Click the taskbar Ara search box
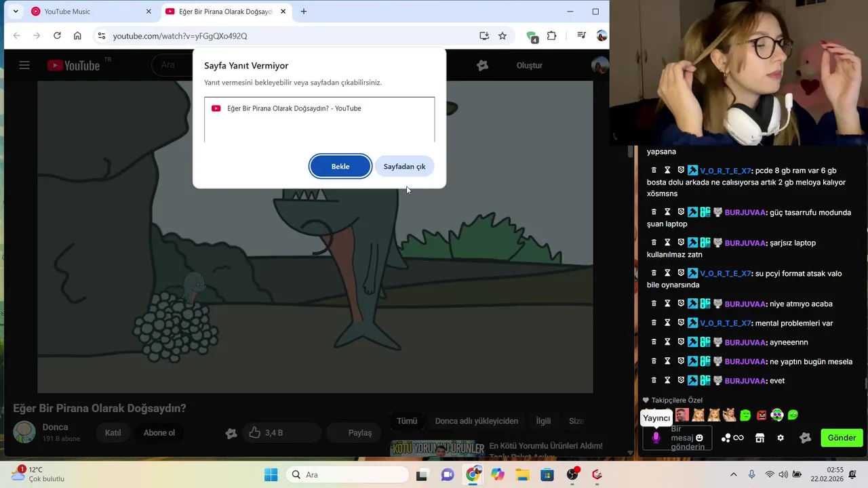Viewport: 868px width, 488px height. pos(346,474)
